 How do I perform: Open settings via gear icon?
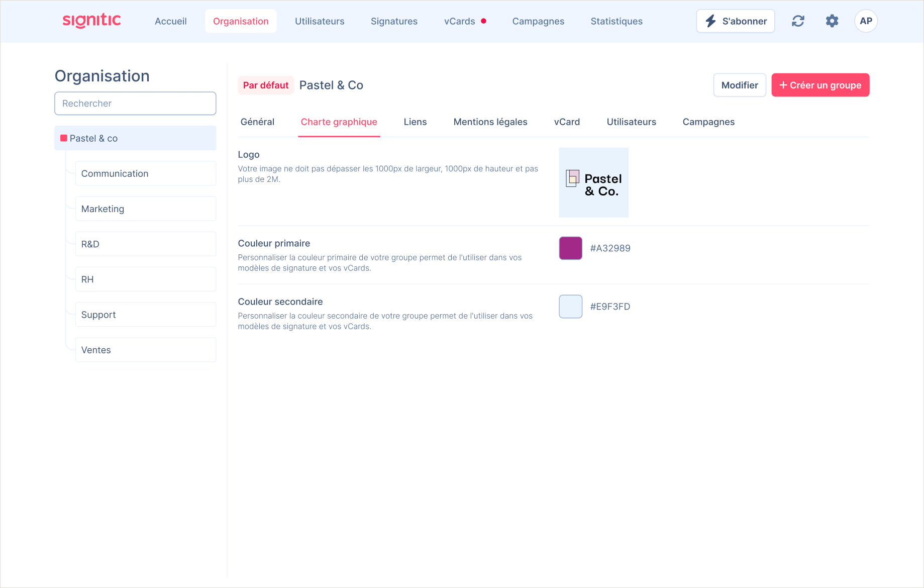(x=832, y=21)
